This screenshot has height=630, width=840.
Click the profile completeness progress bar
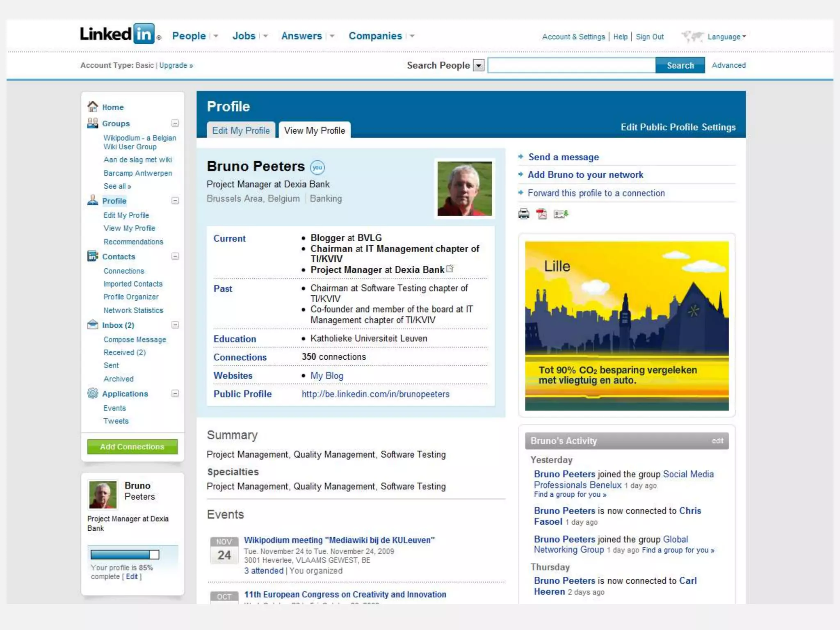125,555
